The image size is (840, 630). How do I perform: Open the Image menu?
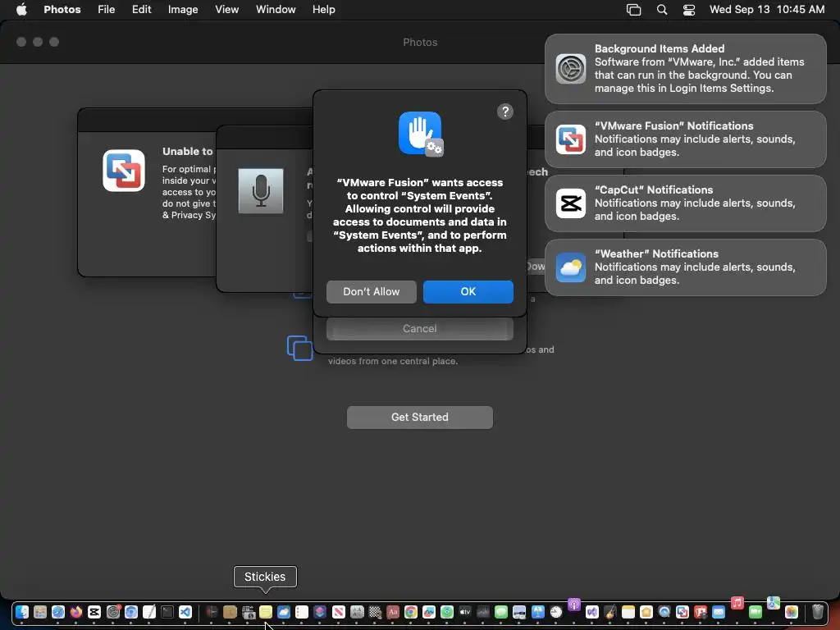coord(183,10)
